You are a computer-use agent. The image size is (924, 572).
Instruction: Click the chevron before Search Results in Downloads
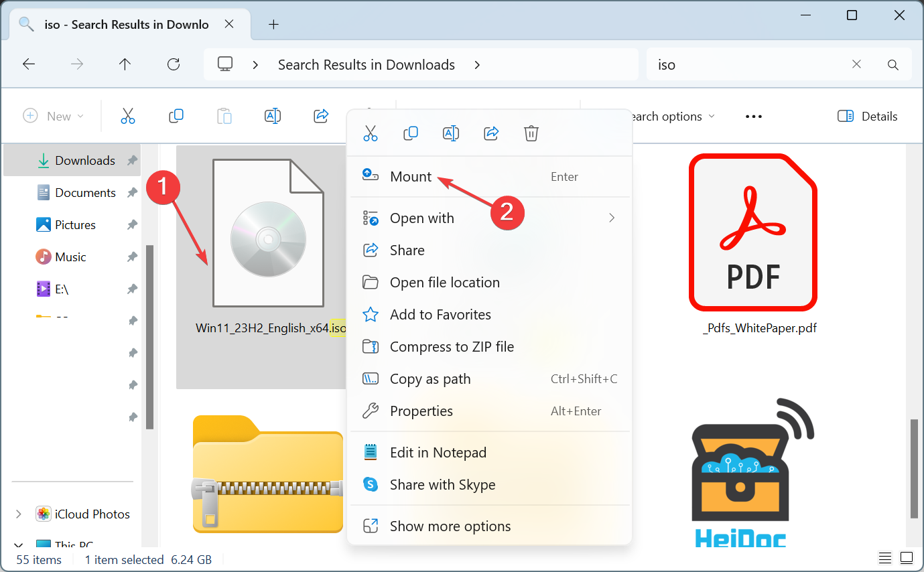pyautogui.click(x=256, y=65)
